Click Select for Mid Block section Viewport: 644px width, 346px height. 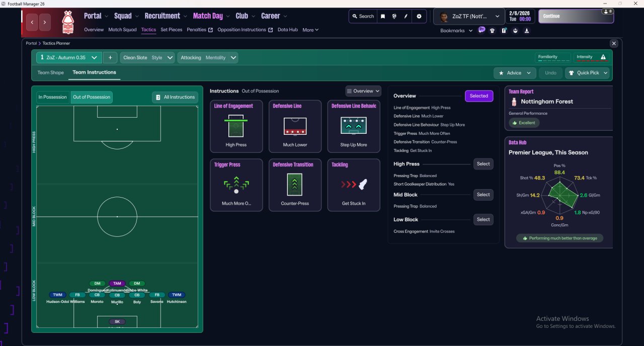[x=484, y=195]
